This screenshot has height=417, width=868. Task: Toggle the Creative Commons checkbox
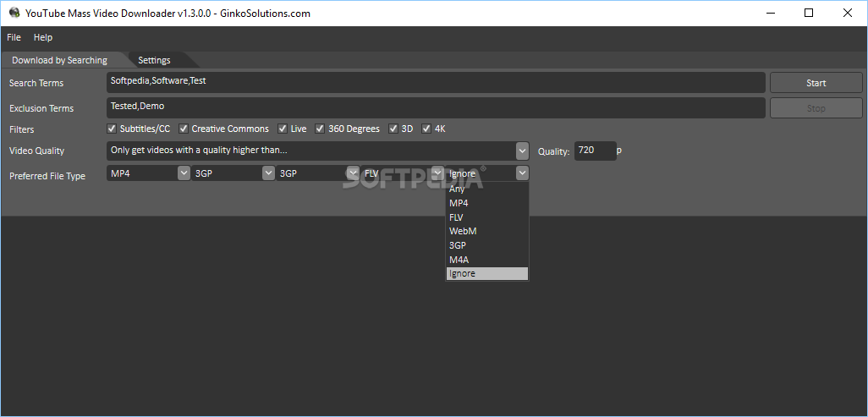(x=184, y=129)
